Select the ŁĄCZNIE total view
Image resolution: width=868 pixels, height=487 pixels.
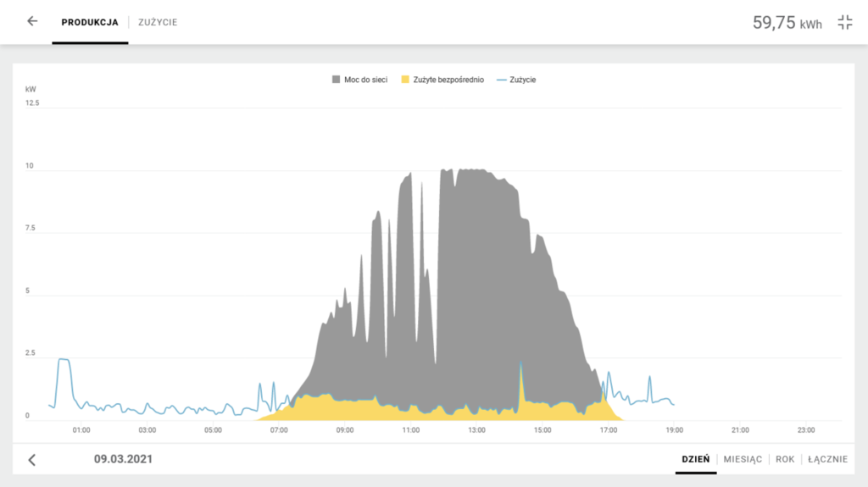pyautogui.click(x=827, y=459)
